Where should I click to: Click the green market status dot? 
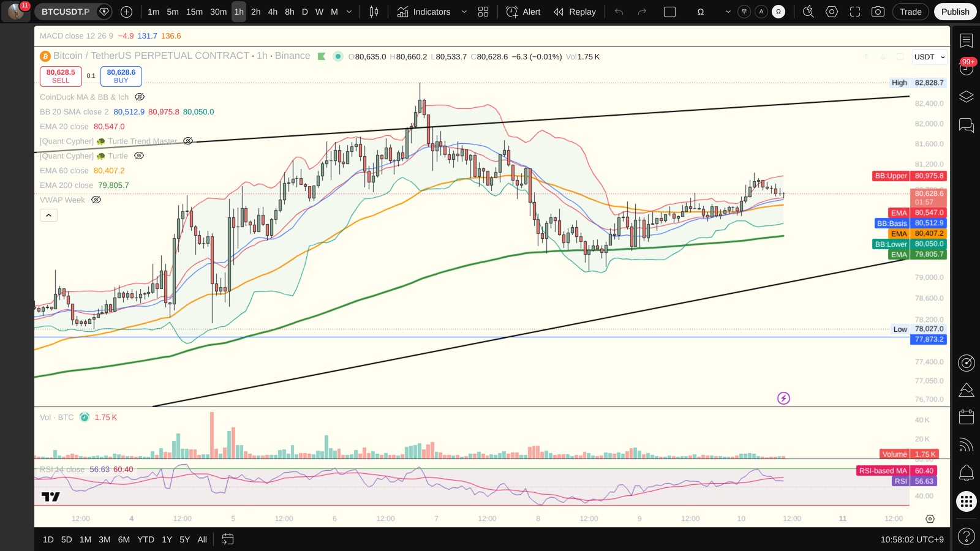pos(337,56)
